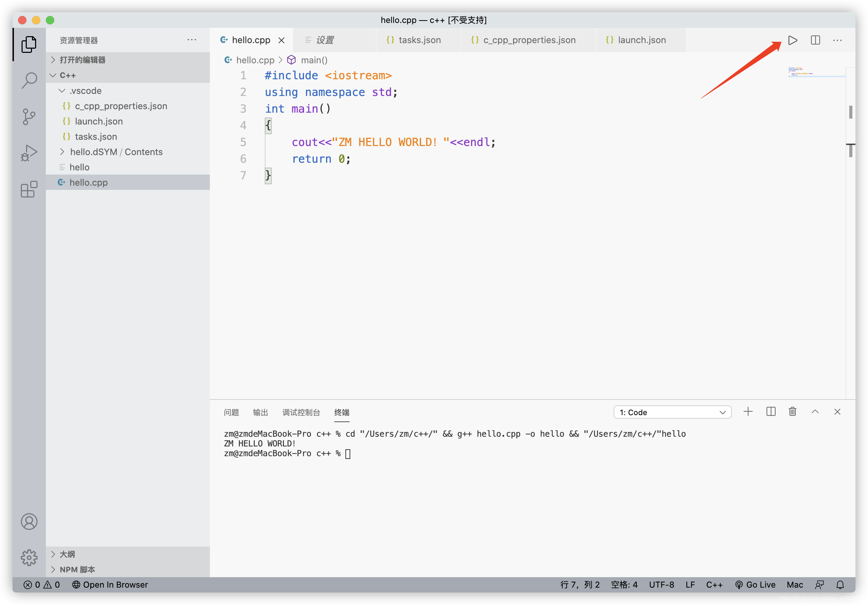Open Explorer panel more actions ellipsis
This screenshot has width=868, height=605.
[x=191, y=40]
